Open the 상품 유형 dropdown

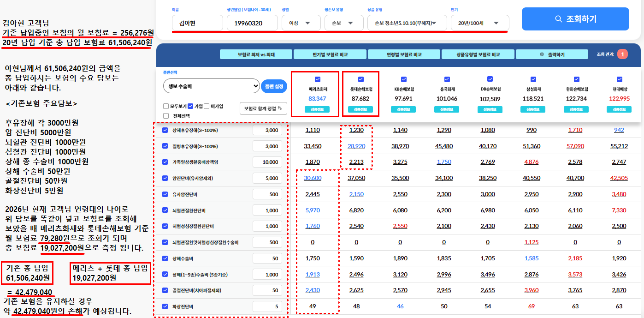point(407,23)
